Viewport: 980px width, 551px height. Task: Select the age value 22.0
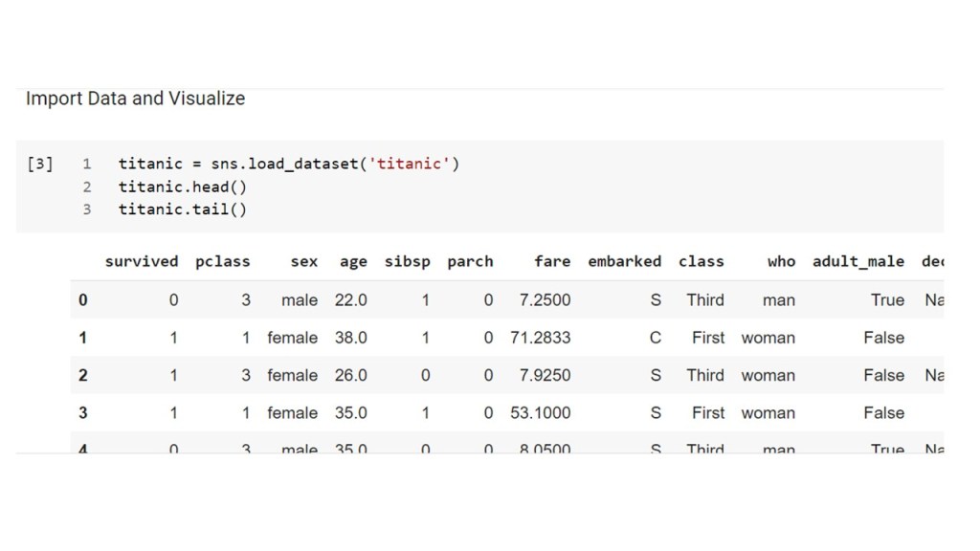click(x=350, y=300)
